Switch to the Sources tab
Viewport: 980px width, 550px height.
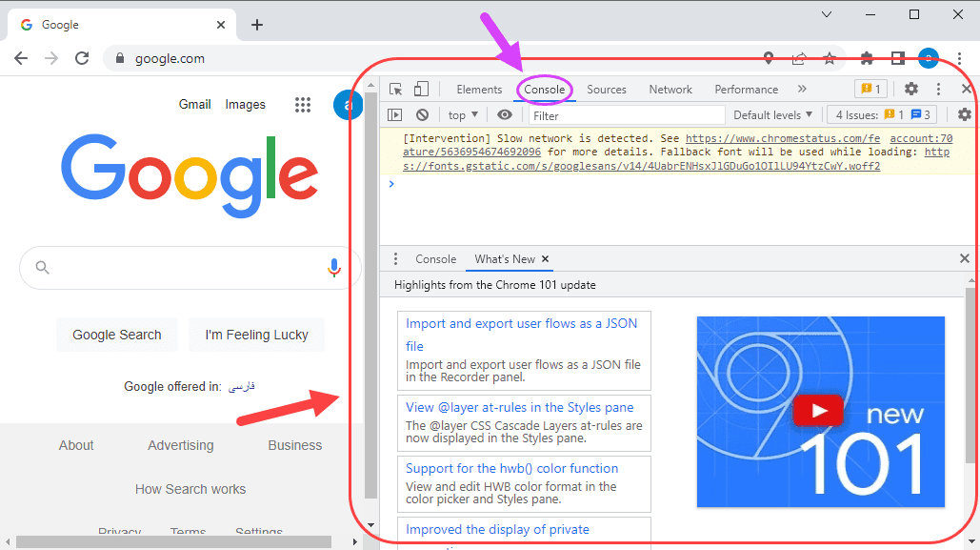(x=607, y=90)
